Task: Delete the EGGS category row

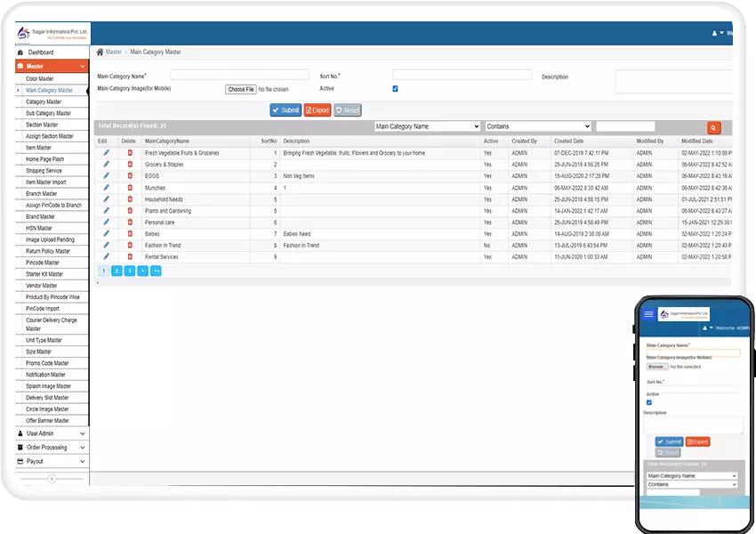Action: [x=130, y=175]
